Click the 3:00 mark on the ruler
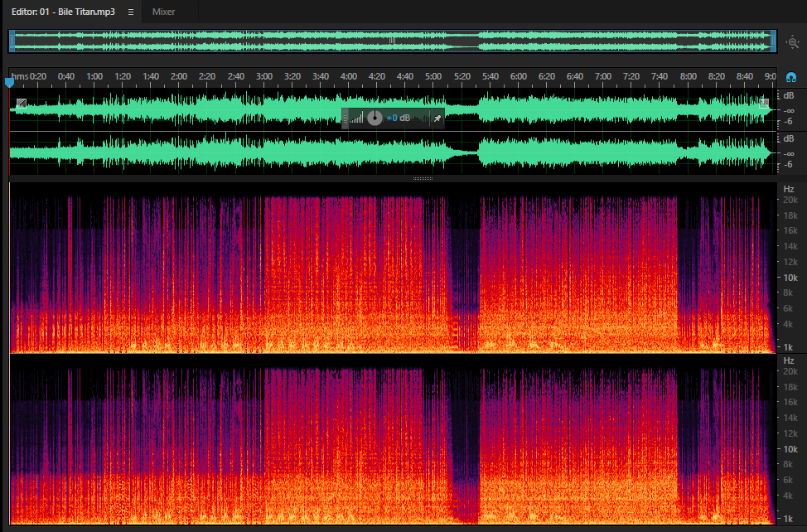The height and width of the screenshot is (532, 807). pyautogui.click(x=264, y=77)
